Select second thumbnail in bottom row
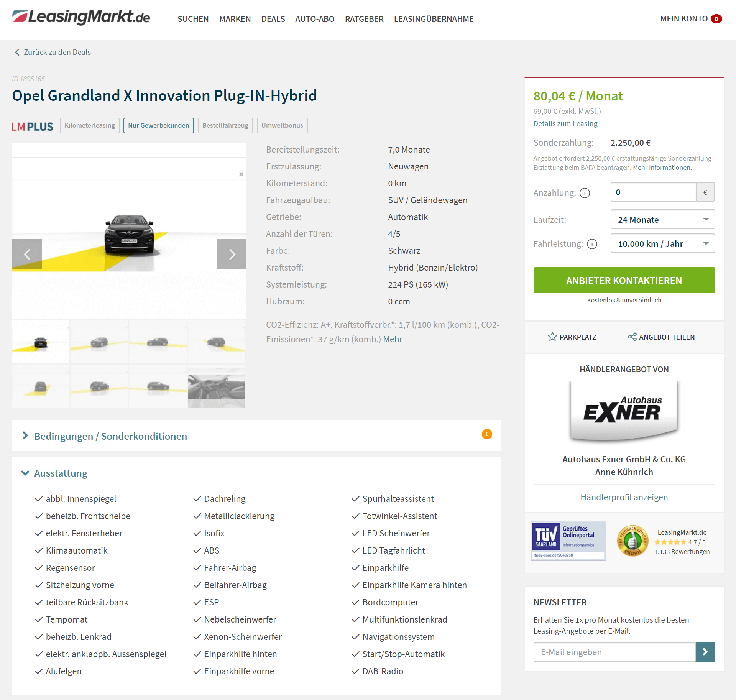Screen dimensions: 736x700 pos(99,386)
